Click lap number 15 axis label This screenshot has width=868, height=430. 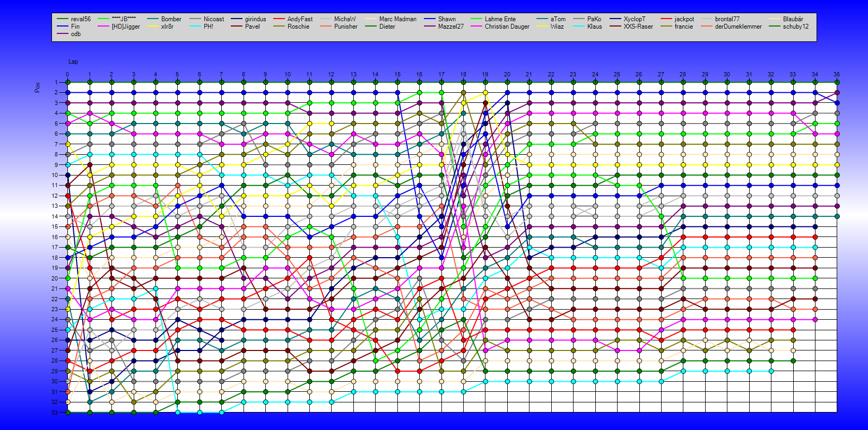(x=397, y=75)
